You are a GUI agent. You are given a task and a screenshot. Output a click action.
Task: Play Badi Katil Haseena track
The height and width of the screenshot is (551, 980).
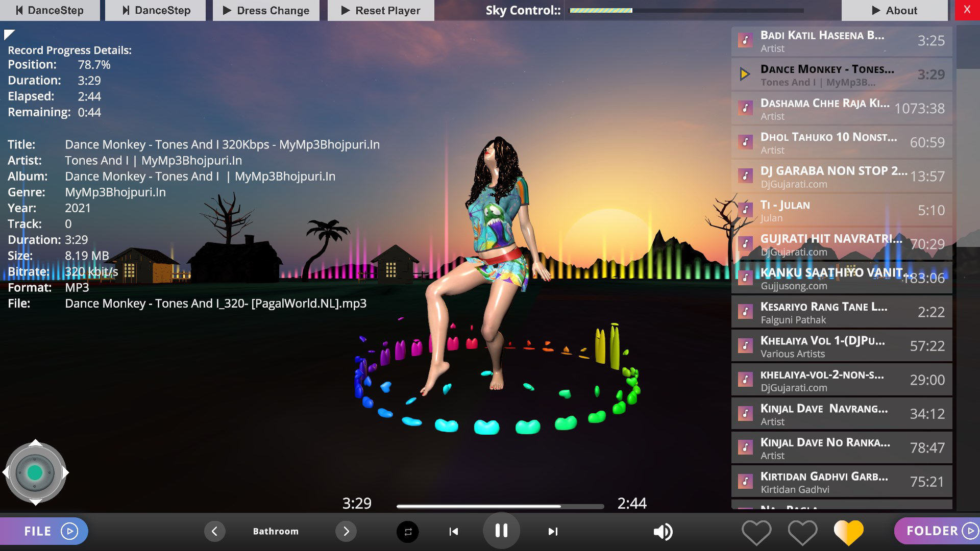tap(842, 41)
